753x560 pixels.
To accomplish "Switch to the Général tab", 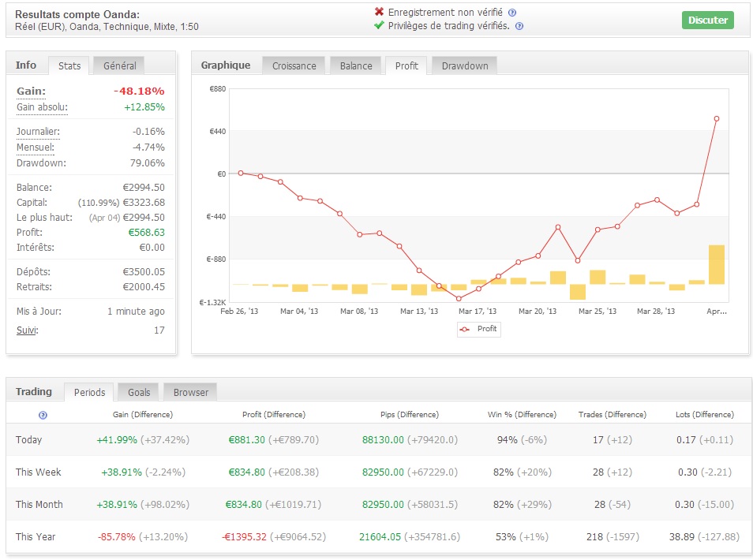I will [119, 65].
